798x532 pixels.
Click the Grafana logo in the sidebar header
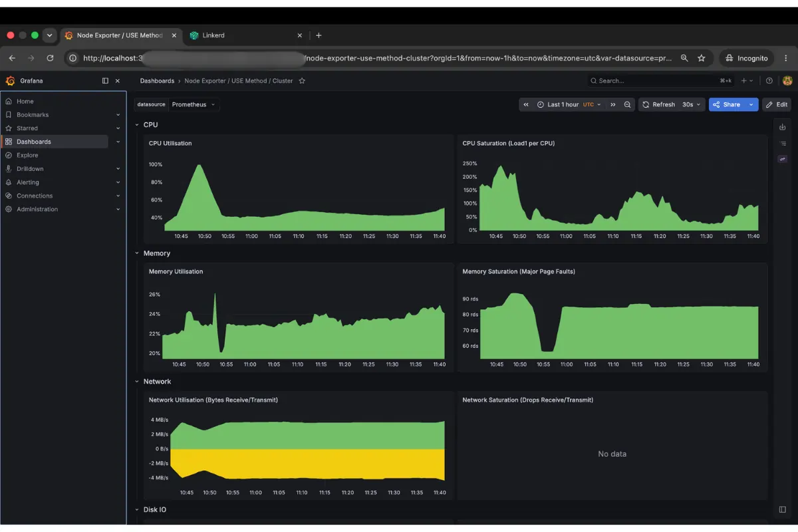click(x=10, y=80)
